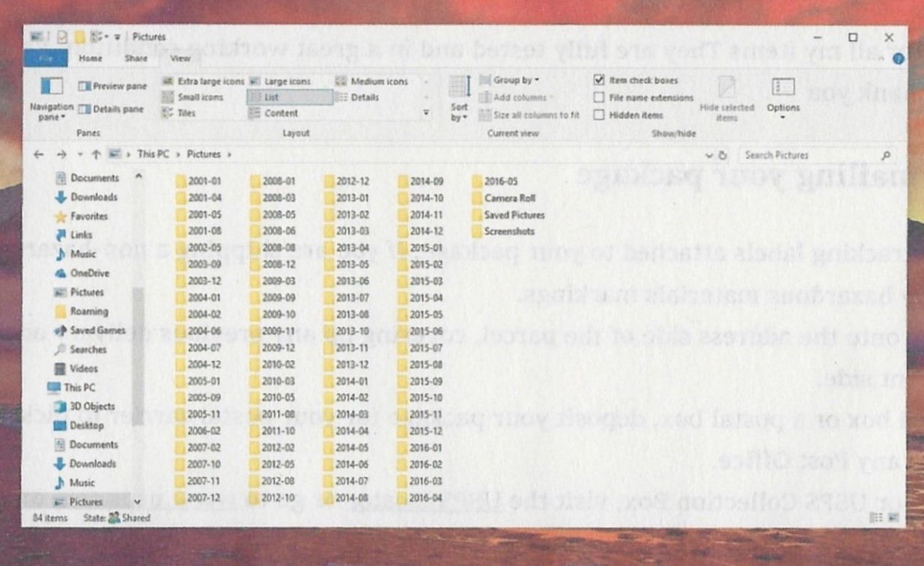Refresh the Pictures folder view
Image resolution: width=924 pixels, height=566 pixels.
tap(723, 156)
